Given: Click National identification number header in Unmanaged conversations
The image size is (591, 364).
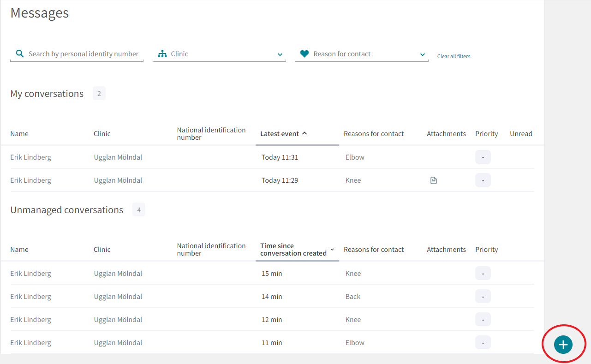Looking at the screenshot, I should click(211, 250).
